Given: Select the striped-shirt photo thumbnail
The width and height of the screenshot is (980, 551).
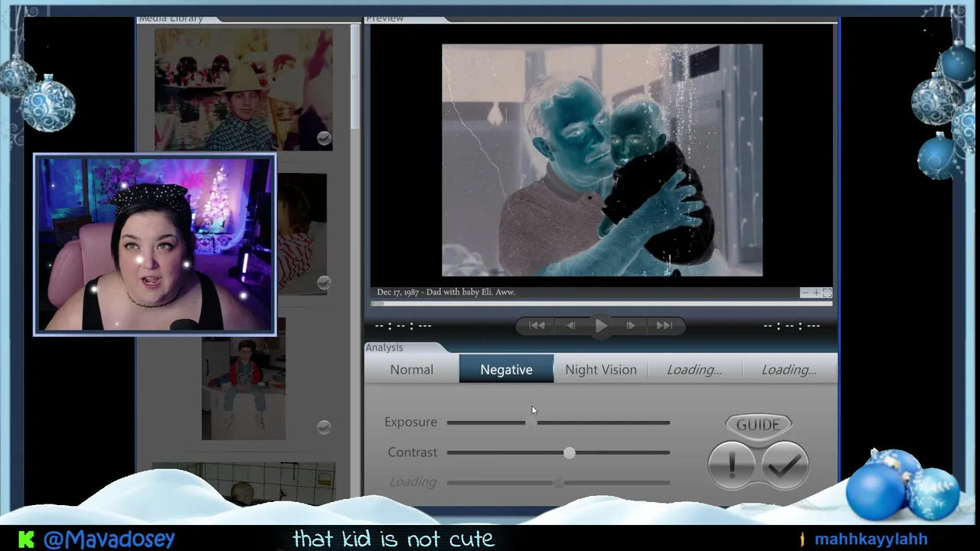Looking at the screenshot, I should pyautogui.click(x=302, y=233).
